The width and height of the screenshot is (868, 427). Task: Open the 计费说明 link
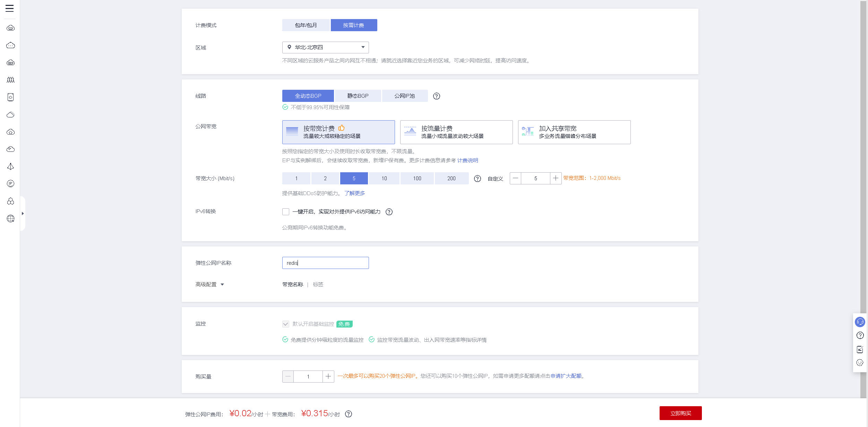(x=467, y=160)
